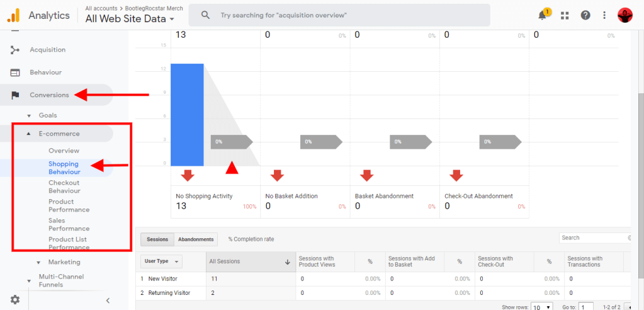The width and height of the screenshot is (644, 310).
Task: Open the User Type dimension dropdown
Action: [163, 261]
